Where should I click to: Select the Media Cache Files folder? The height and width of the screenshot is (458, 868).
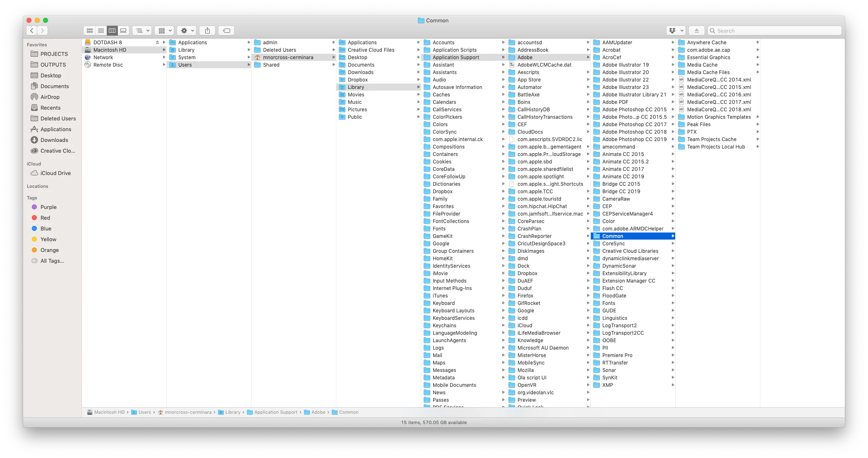[708, 72]
